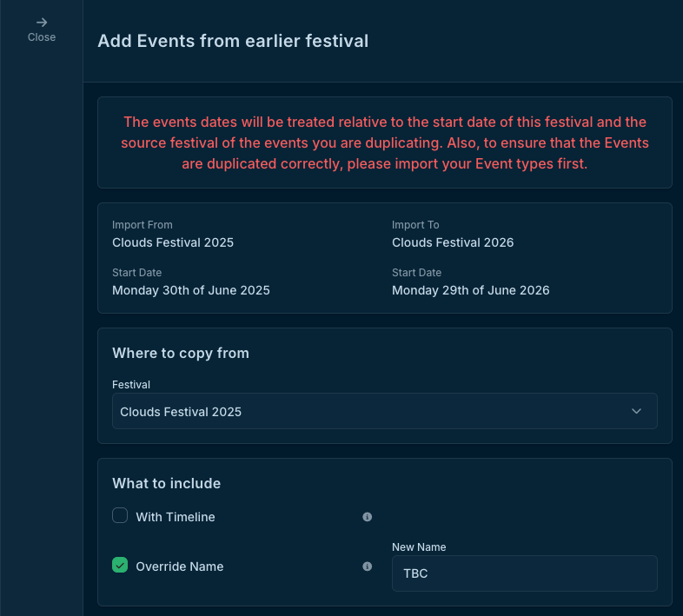The height and width of the screenshot is (616, 683).
Task: Click the Where to copy from heading
Action: coord(181,353)
